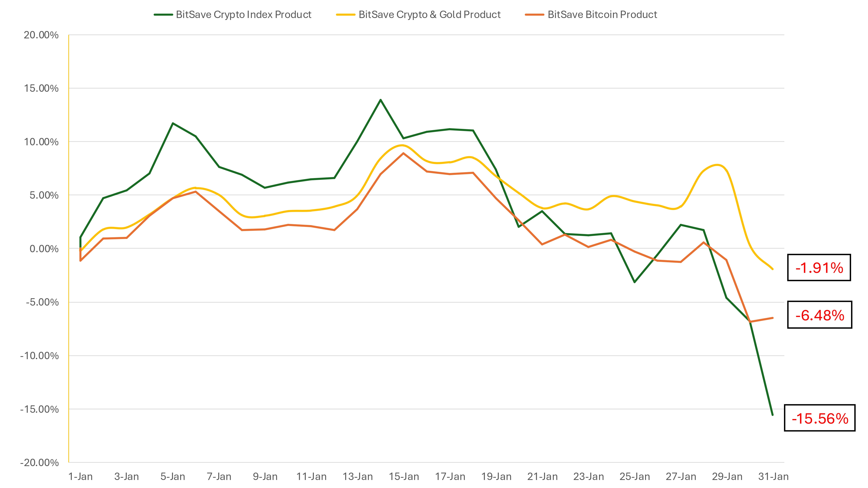Image resolution: width=868 pixels, height=488 pixels.
Task: Select the -6.48% data label box
Action: point(819,315)
